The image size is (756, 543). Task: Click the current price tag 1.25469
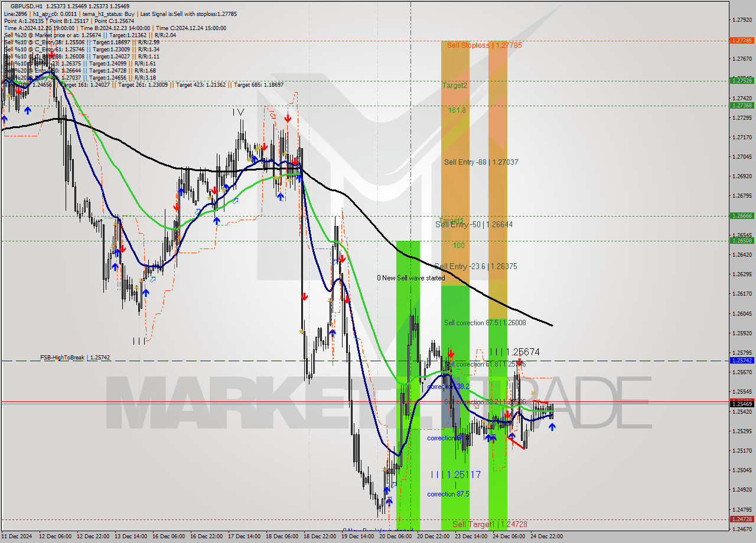pyautogui.click(x=742, y=404)
